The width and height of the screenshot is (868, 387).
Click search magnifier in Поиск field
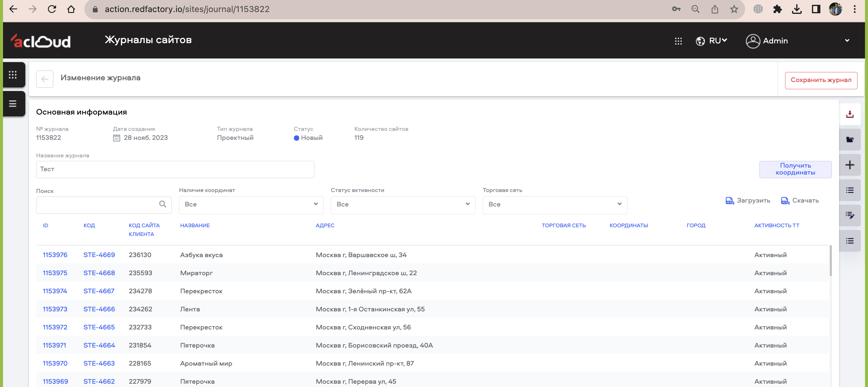[162, 204]
